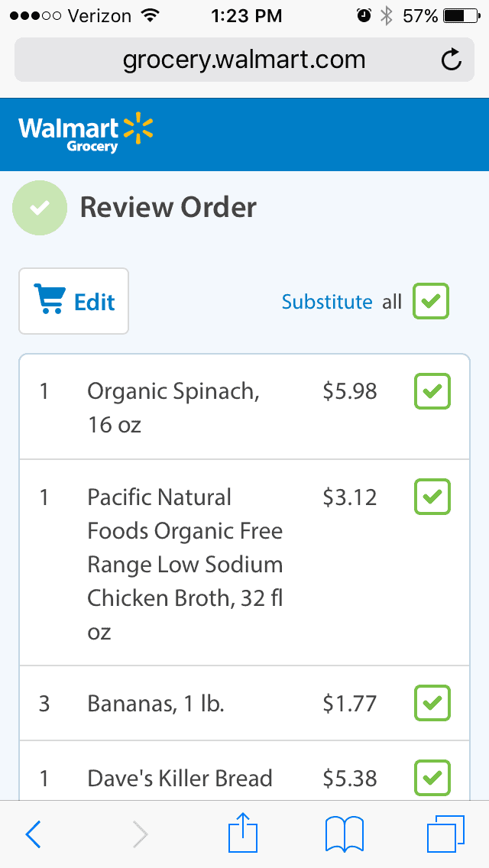Tap the green Review Order checkmark circle

pos(40,208)
